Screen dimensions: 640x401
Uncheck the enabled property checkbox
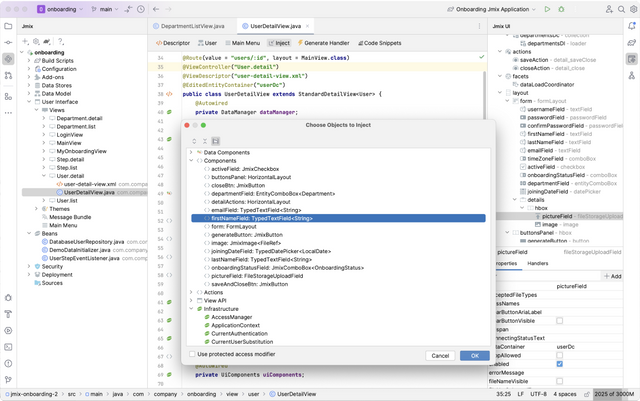pyautogui.click(x=560, y=363)
